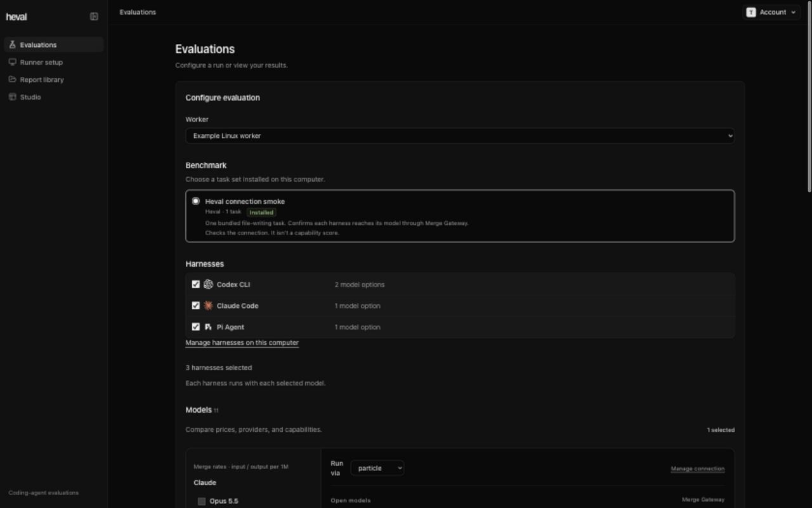Image resolution: width=812 pixels, height=508 pixels.
Task: Click the green Installed badge
Action: point(261,212)
